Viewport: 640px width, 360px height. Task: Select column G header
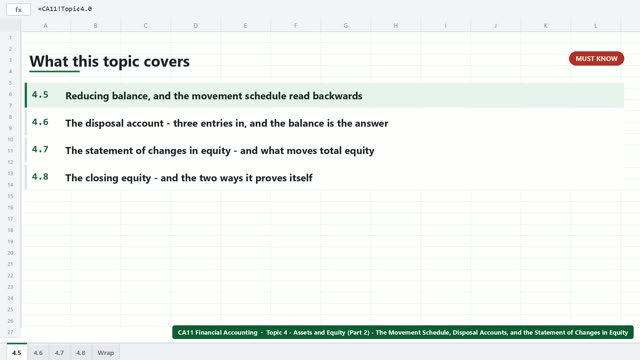click(346, 25)
